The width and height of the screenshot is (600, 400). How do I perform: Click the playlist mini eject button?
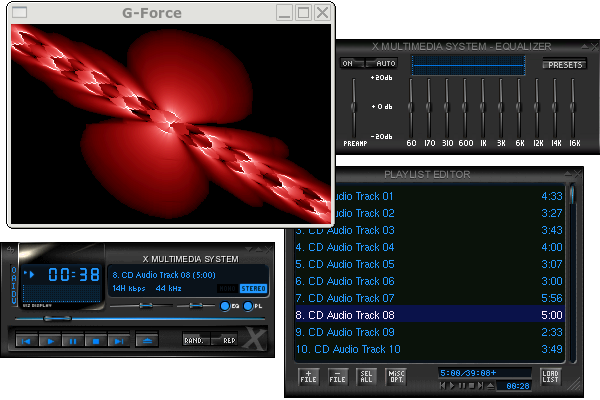(x=491, y=386)
